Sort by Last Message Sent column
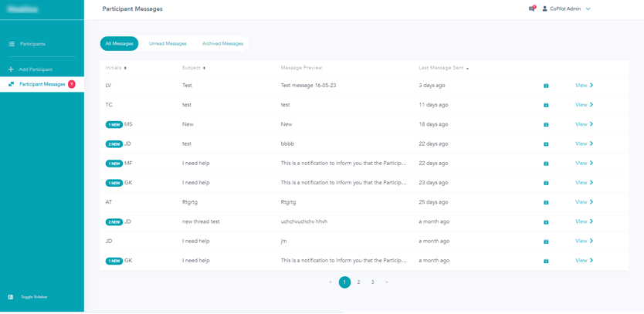The width and height of the screenshot is (644, 314). tap(443, 68)
